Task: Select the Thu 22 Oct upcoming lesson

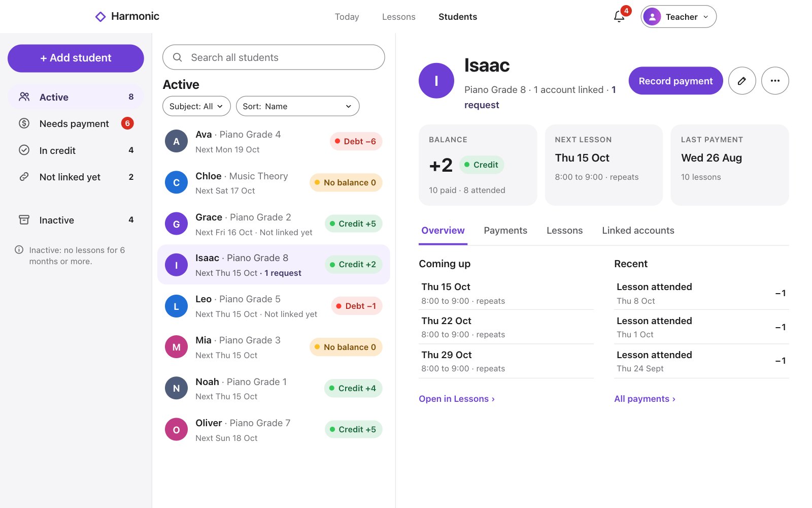Action: coord(506,327)
